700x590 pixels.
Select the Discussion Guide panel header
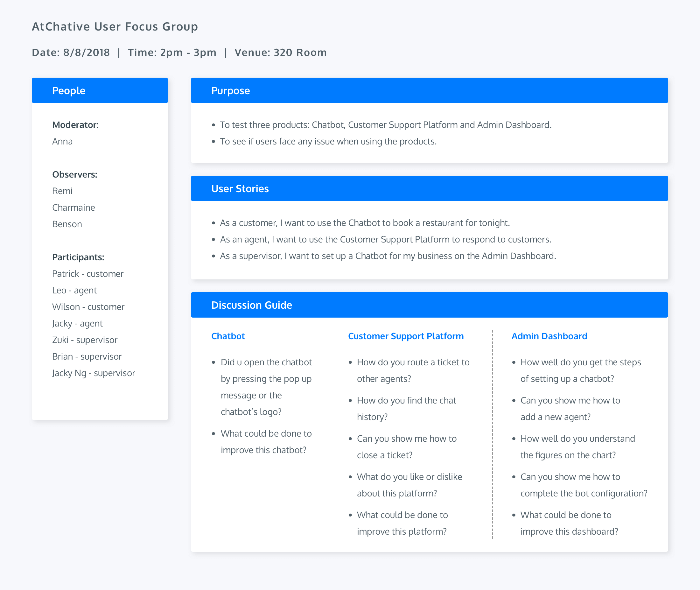coord(430,305)
